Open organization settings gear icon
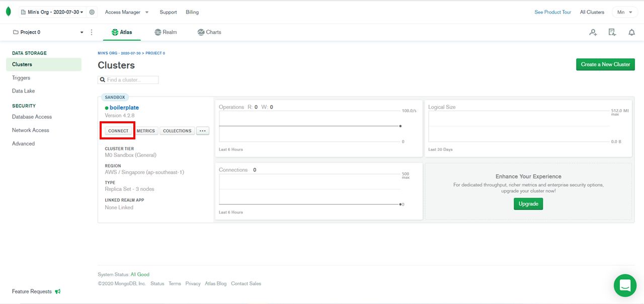Image resolution: width=644 pixels, height=304 pixels. (92, 12)
